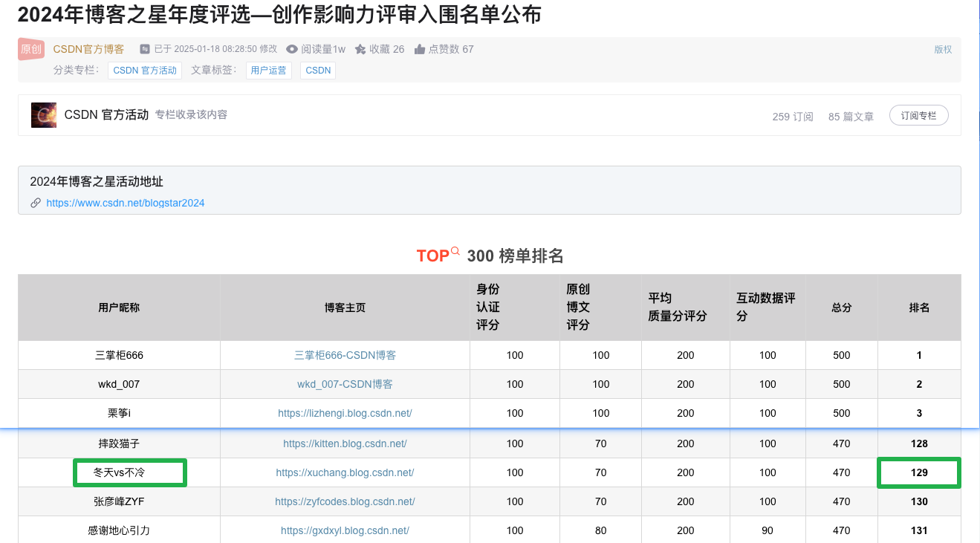Click the 80 score in 感谢地心引力 row

(601, 530)
